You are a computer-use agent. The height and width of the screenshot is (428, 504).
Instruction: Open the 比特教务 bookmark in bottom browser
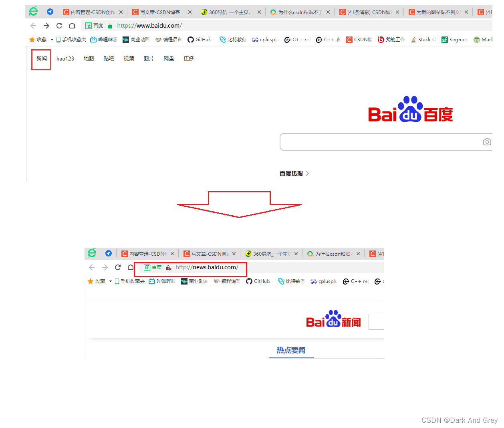click(291, 281)
